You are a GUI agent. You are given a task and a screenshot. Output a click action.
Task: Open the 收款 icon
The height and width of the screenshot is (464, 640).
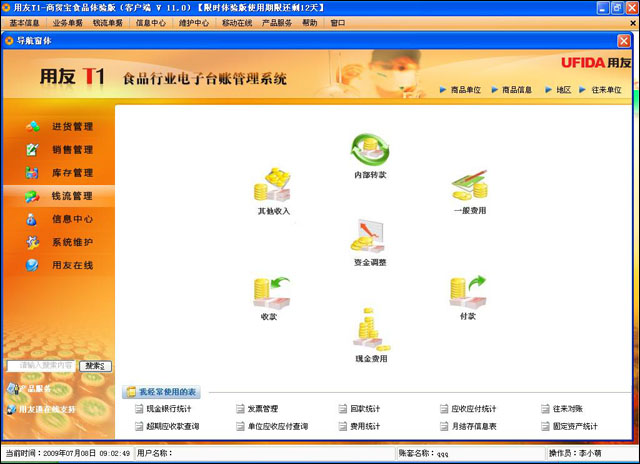pyautogui.click(x=272, y=293)
